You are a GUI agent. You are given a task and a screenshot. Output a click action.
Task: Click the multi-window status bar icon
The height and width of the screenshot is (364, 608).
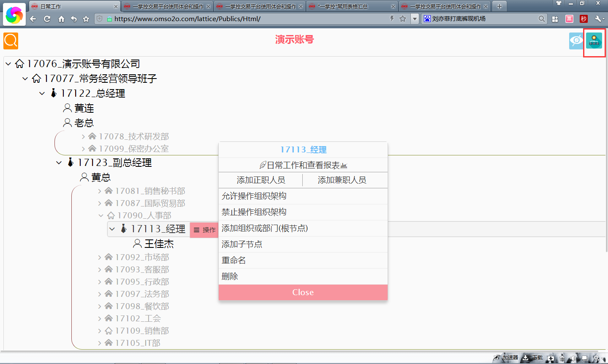[585, 358]
